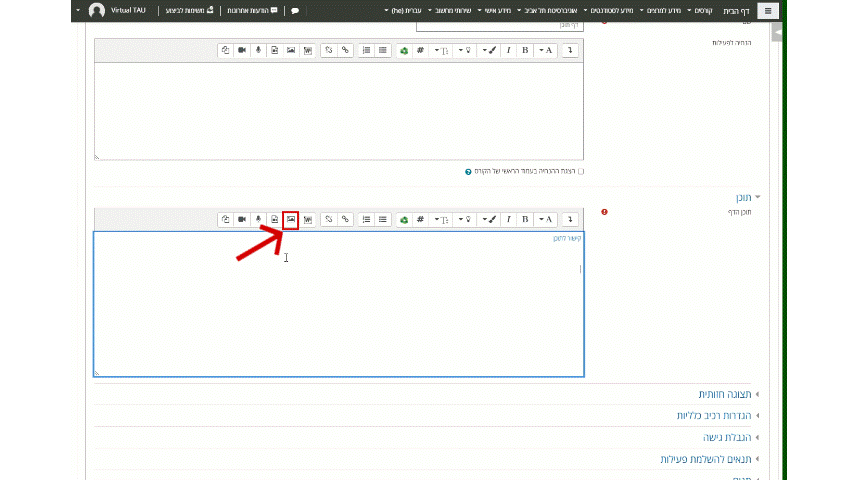
Task: Open the brush font color dropdown in lower editor
Action: click(x=489, y=219)
